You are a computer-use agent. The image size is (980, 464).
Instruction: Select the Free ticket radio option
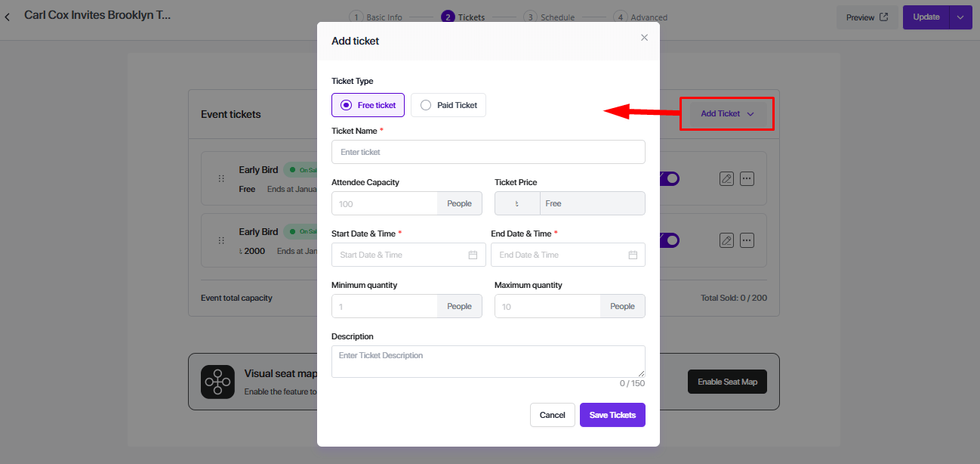347,105
